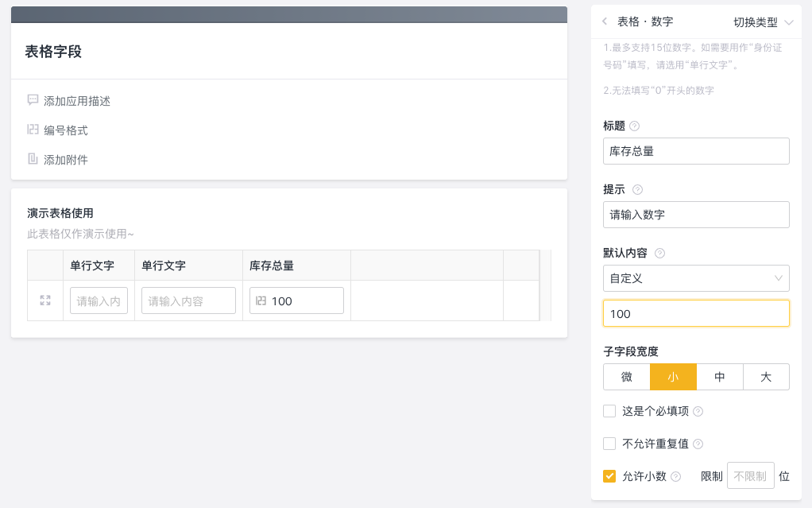Click help icon next to 默认内容

click(659, 254)
